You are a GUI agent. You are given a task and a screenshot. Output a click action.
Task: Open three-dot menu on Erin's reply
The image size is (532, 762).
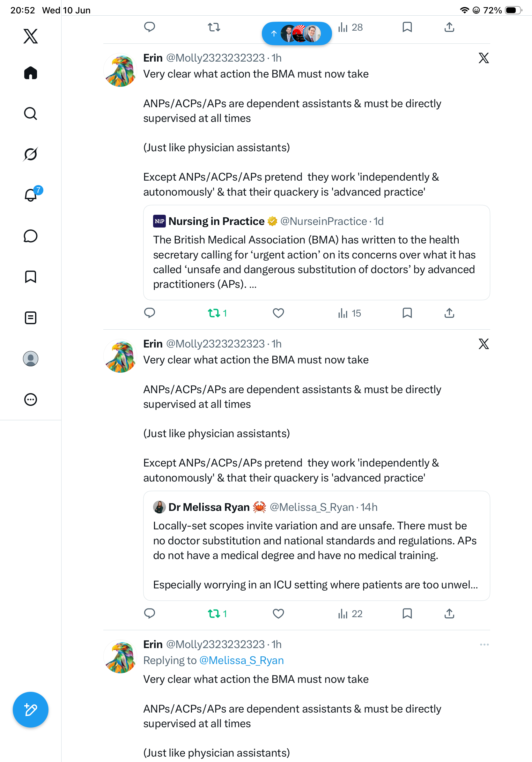484,645
